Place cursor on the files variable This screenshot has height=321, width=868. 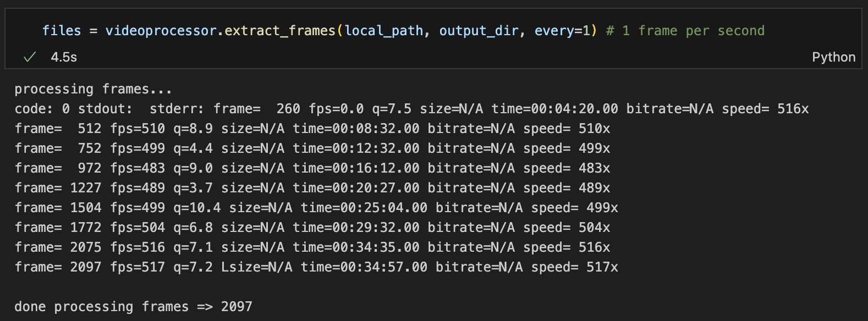pyautogui.click(x=61, y=31)
